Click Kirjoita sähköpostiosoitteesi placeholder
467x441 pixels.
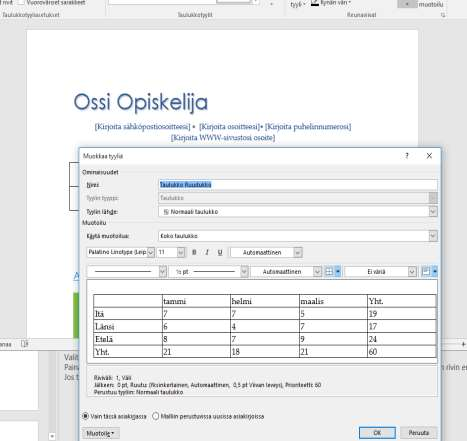pos(142,127)
